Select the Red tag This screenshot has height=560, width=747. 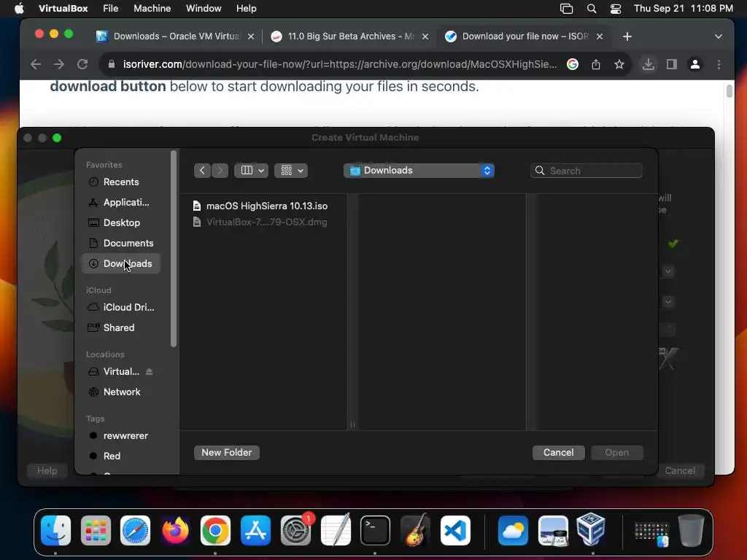coord(121,456)
